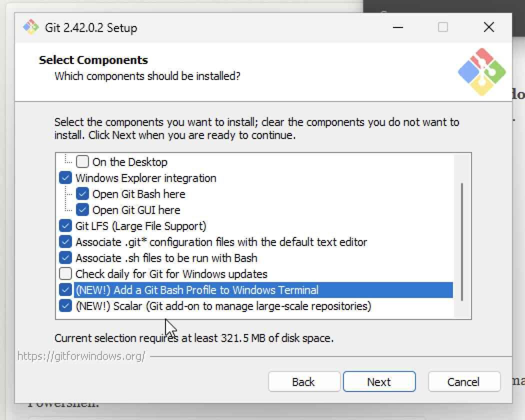Disable the Scalar Git add-on component

(65, 305)
